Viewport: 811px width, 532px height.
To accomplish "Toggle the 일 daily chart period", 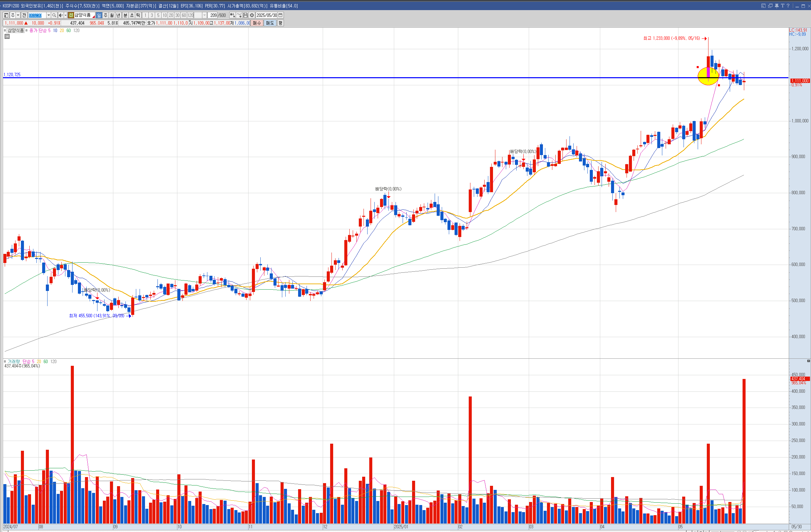I will [99, 15].
